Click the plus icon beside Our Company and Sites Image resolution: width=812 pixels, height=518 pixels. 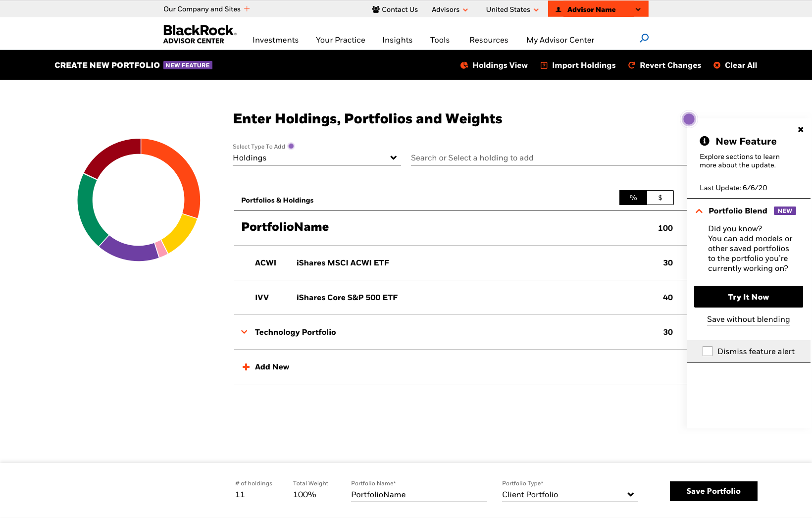point(247,9)
